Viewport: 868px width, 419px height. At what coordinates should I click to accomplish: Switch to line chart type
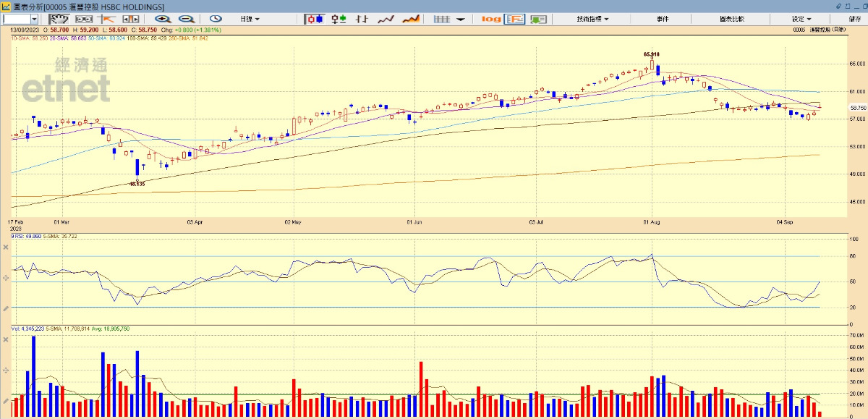pyautogui.click(x=386, y=19)
